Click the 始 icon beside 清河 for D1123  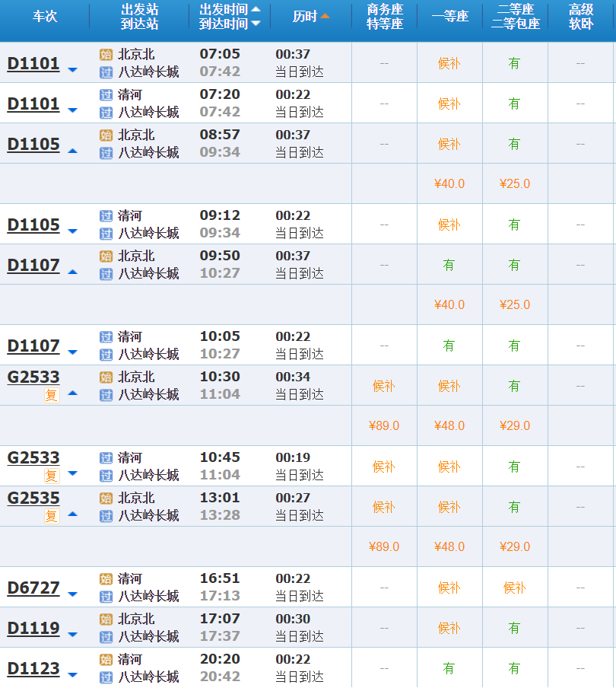[x=106, y=660]
